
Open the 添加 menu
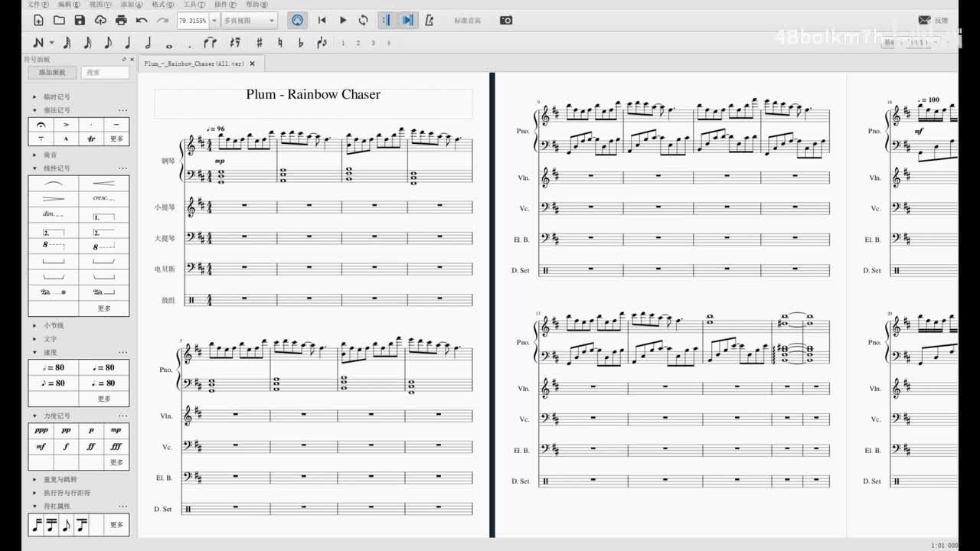(x=132, y=5)
